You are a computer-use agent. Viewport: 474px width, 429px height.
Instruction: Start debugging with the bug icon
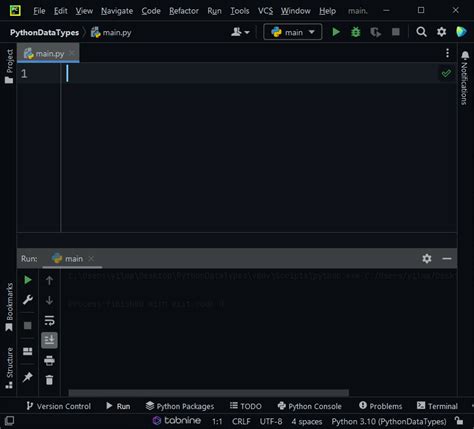[356, 32]
